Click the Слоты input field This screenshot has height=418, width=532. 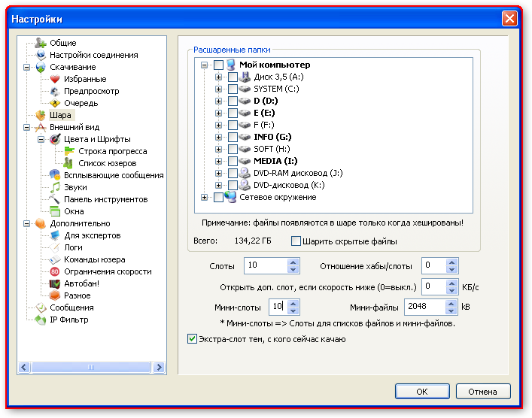[266, 265]
